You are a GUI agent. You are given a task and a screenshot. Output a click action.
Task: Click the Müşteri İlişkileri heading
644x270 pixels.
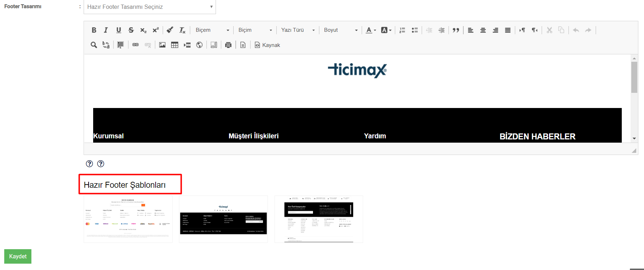click(x=254, y=136)
